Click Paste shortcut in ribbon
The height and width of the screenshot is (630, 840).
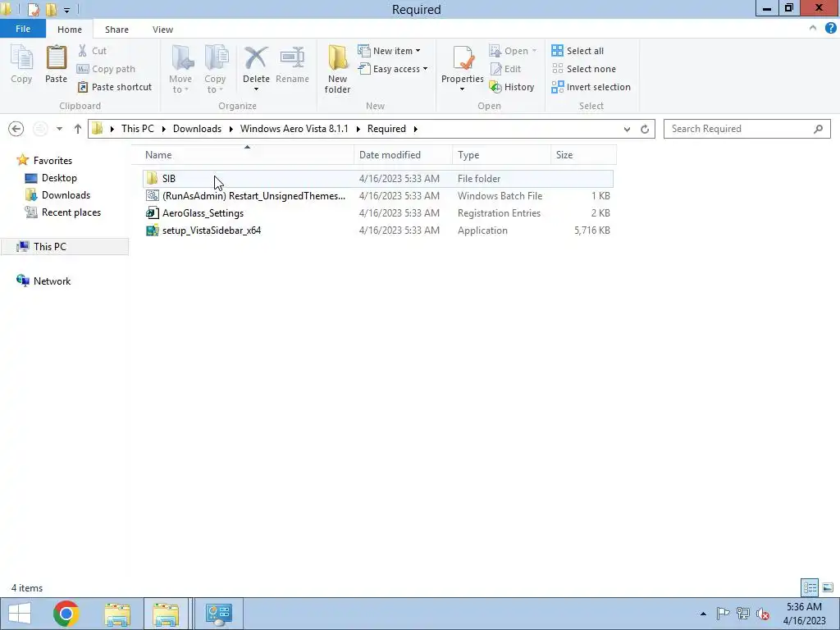(x=115, y=87)
